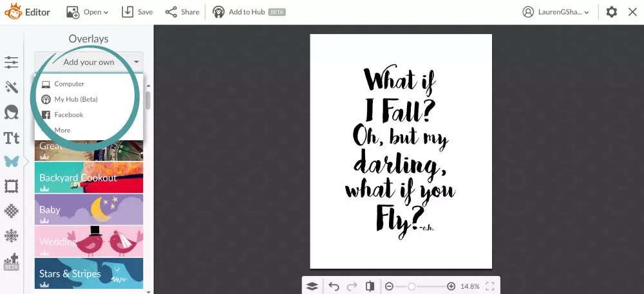
Task: Open the layers panel icon
Action: point(312,286)
